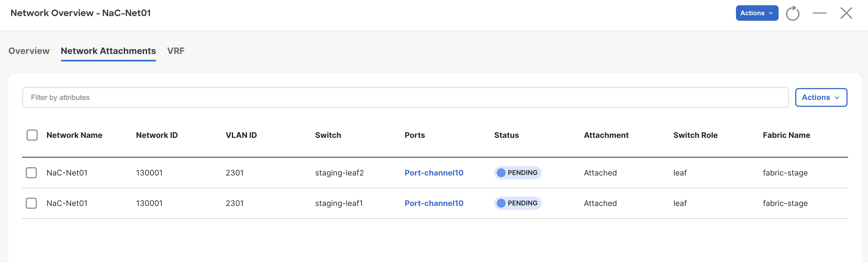Screen dimensions: 868x263
Task: Click PENDING status badge for staging-leaf1
Action: point(518,203)
